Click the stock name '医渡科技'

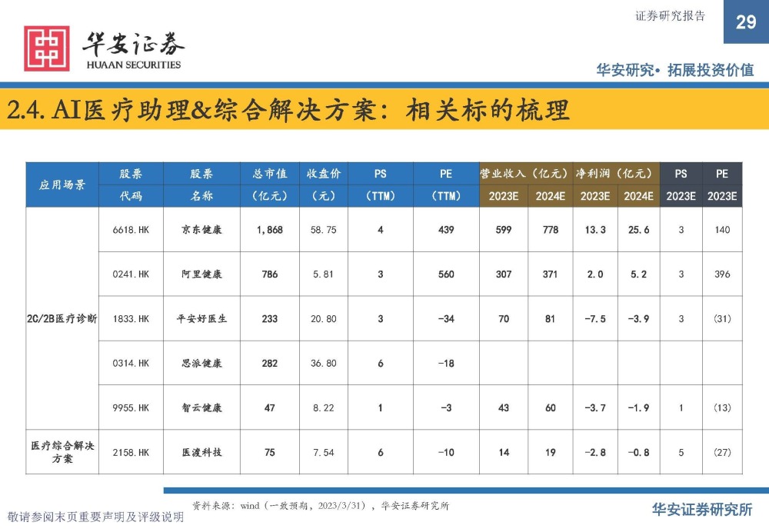coord(201,453)
